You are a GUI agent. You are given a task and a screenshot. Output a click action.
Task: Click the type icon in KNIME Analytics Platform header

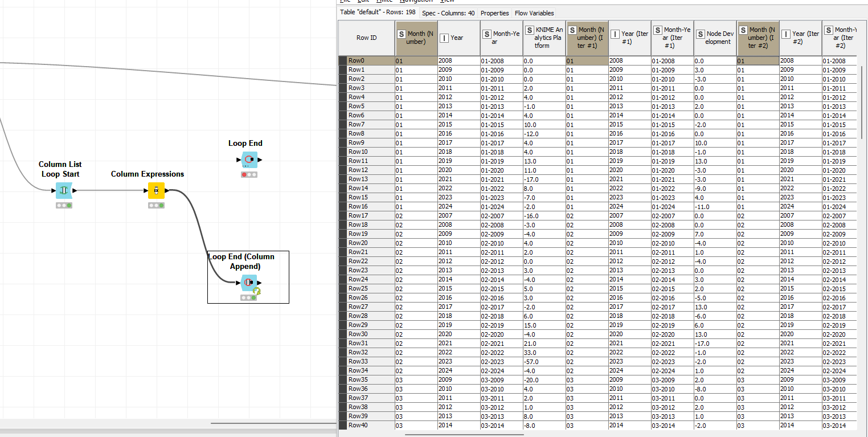tap(530, 30)
